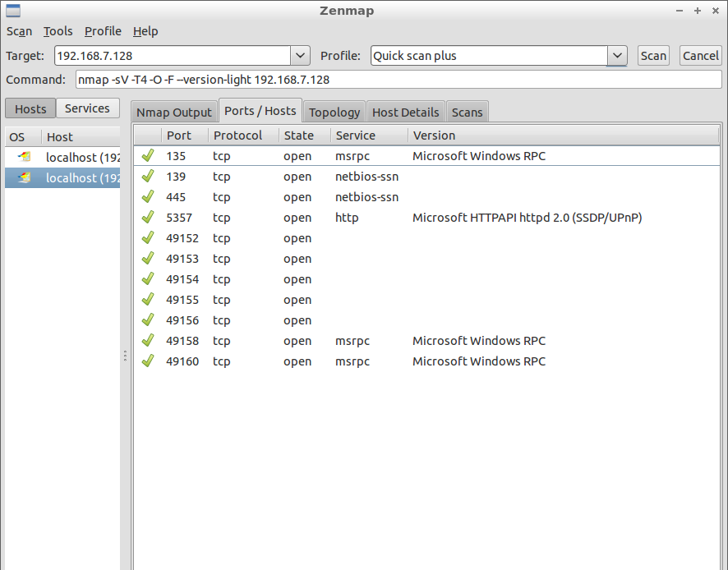Open the Profile dropdown arrow
Screen dimensions: 728x570
(617, 56)
